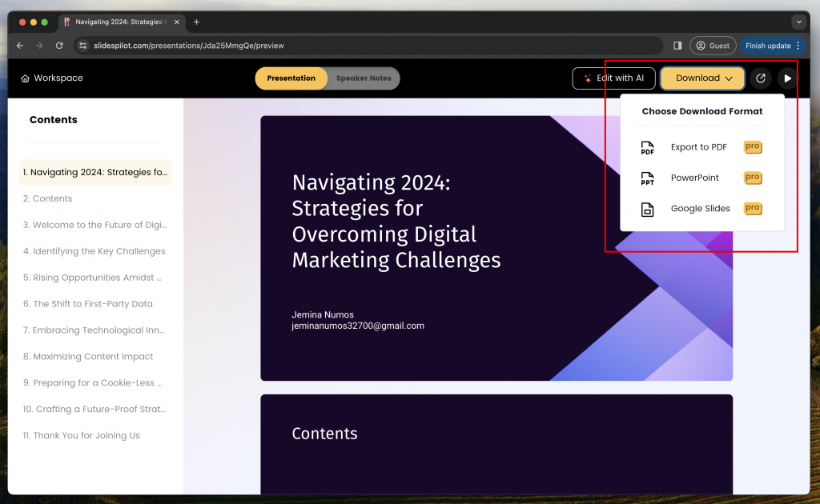Click pro badge beside Export to PDF
Viewport: 820px width, 504px height.
tap(753, 147)
